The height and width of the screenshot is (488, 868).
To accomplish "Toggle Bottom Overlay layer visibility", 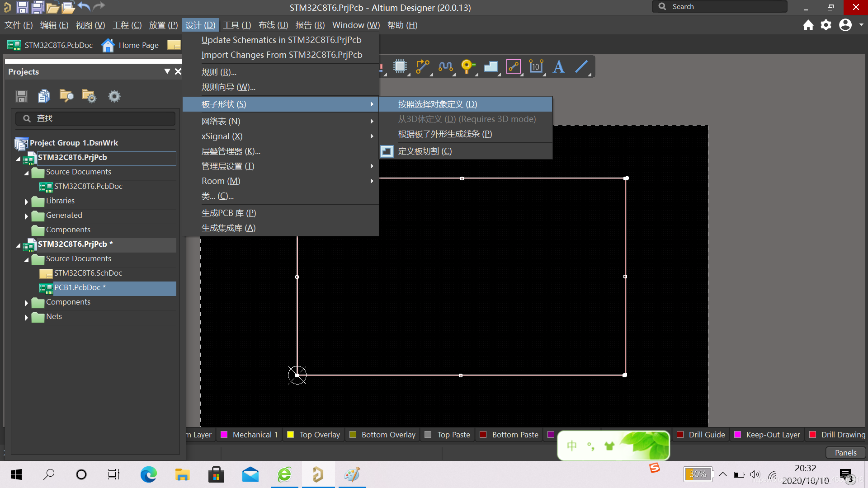I will 354,434.
